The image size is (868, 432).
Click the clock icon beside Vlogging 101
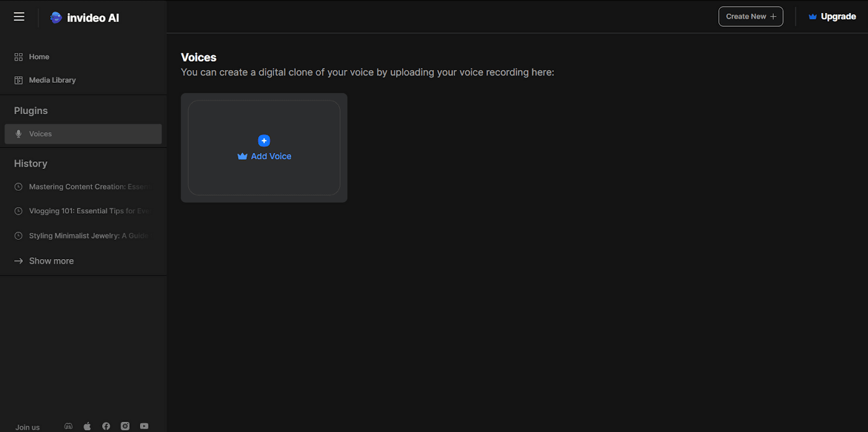(17, 211)
